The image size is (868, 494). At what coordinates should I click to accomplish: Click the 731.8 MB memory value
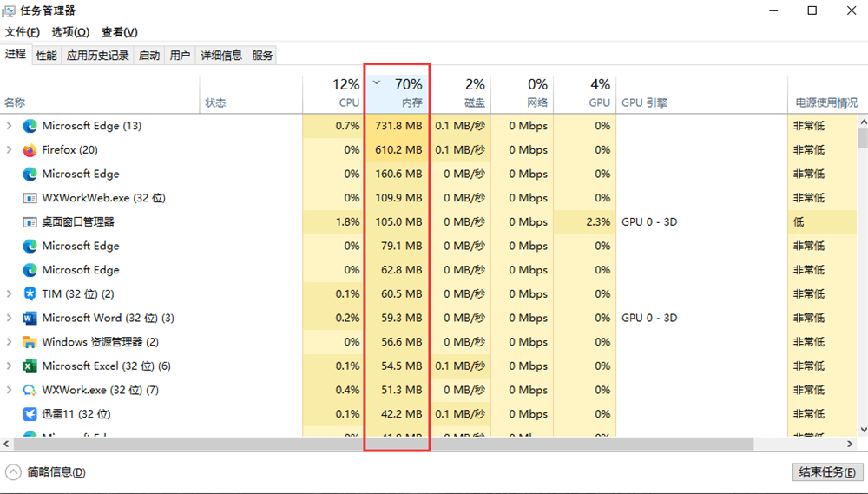point(398,126)
